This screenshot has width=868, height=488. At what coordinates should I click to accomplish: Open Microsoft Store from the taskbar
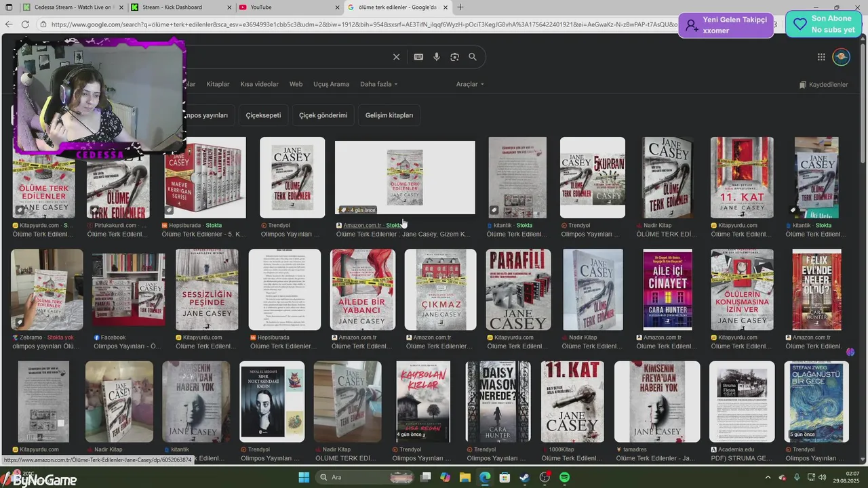(505, 477)
